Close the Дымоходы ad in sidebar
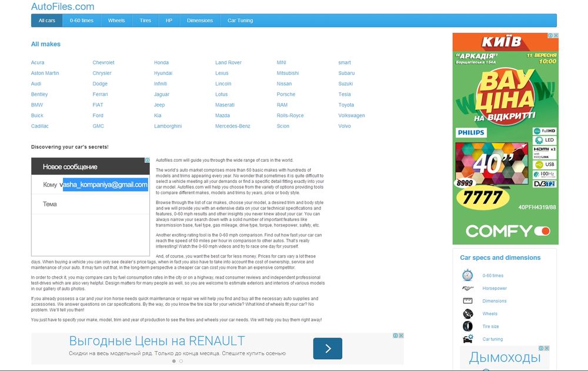The height and width of the screenshot is (371, 588). [547, 349]
